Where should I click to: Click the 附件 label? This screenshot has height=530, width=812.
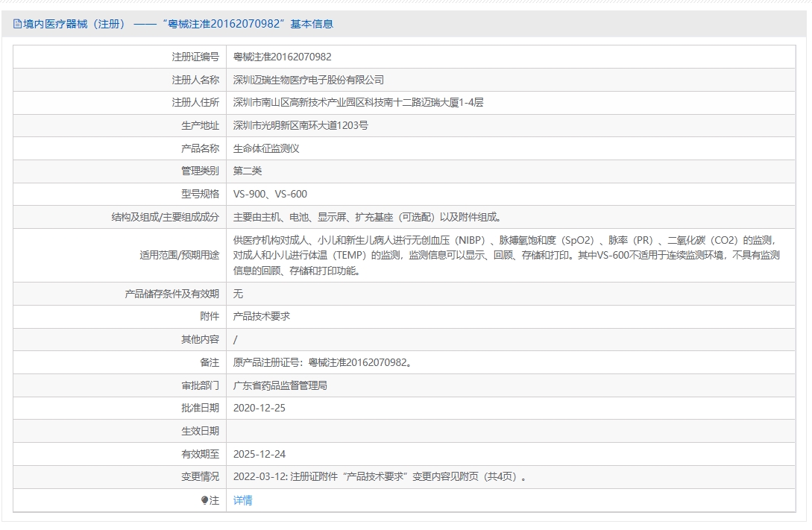click(x=210, y=316)
